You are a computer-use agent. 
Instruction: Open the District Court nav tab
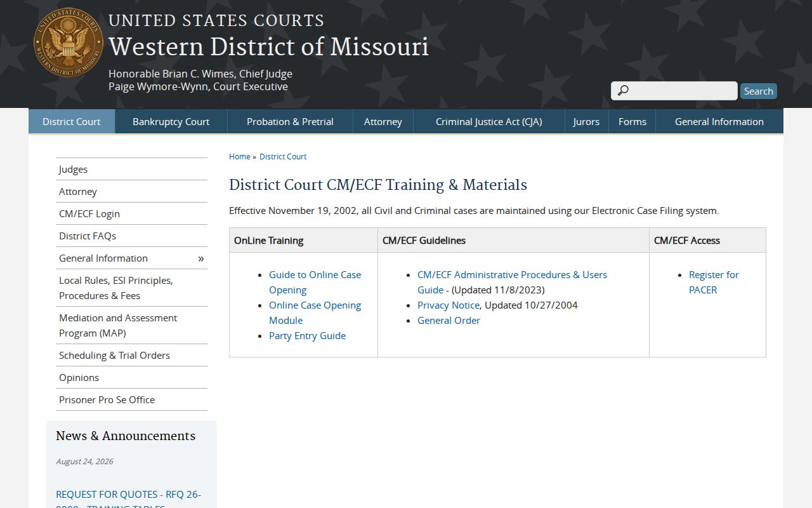pos(72,121)
